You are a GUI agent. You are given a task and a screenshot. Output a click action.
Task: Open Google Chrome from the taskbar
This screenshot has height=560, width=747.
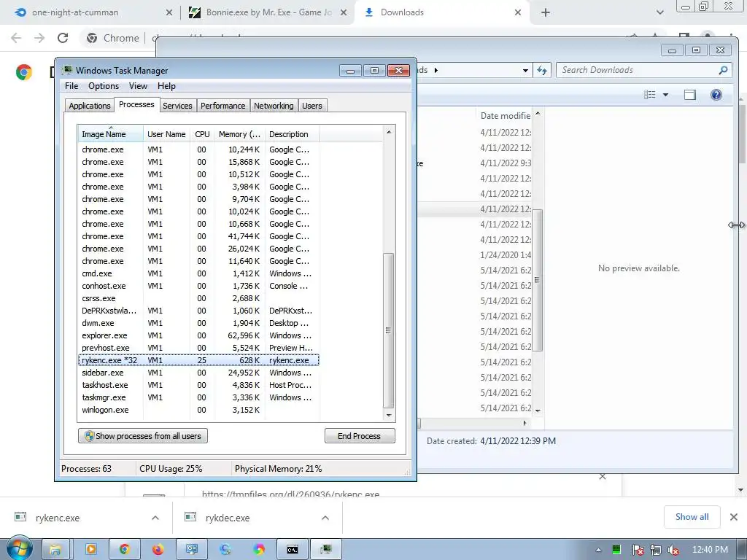[x=124, y=550]
